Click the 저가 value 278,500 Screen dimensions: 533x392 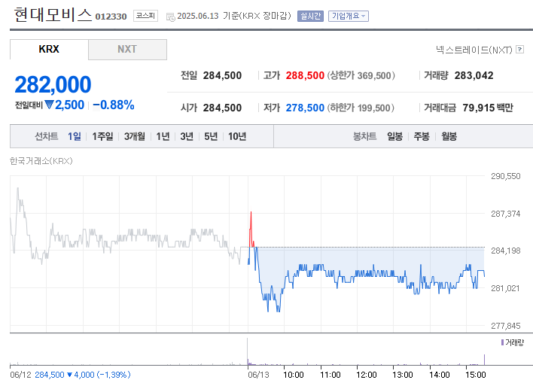(x=305, y=108)
